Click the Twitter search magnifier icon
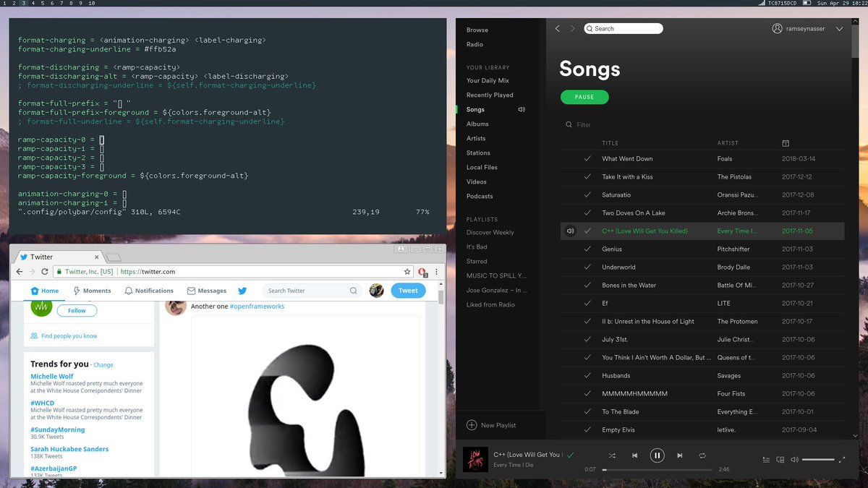 click(354, 291)
